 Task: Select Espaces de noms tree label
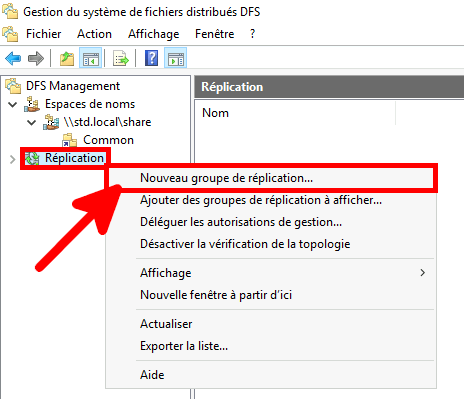90,104
